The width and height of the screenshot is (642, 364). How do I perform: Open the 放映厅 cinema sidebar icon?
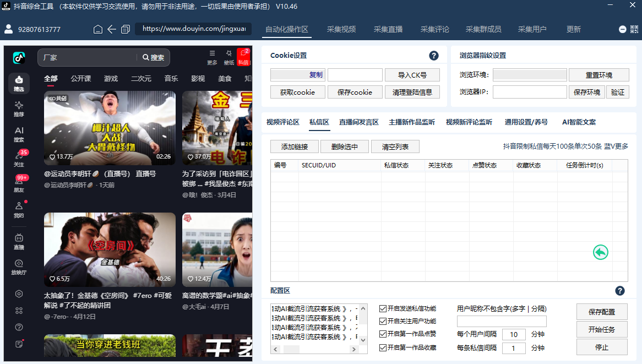(19, 267)
